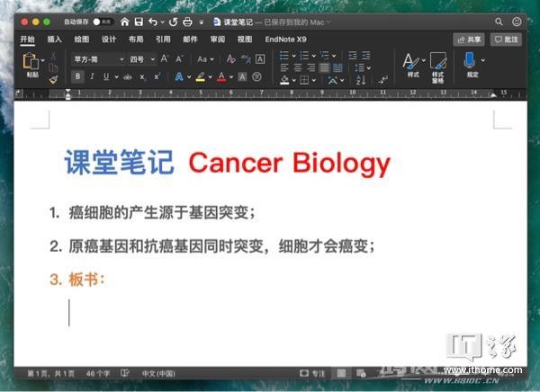The width and height of the screenshot is (540, 392).
Task: Increase font size with the larger A
Action: [x=165, y=58]
